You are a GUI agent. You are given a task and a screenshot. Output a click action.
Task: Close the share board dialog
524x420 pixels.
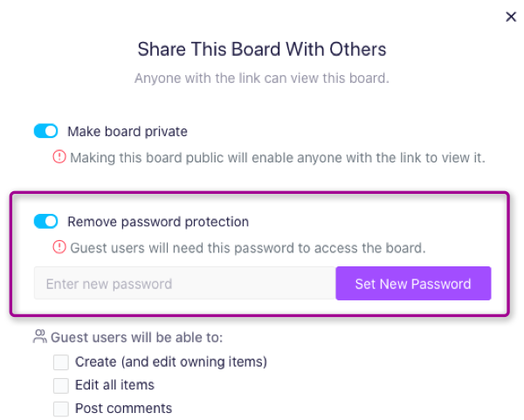point(511,17)
